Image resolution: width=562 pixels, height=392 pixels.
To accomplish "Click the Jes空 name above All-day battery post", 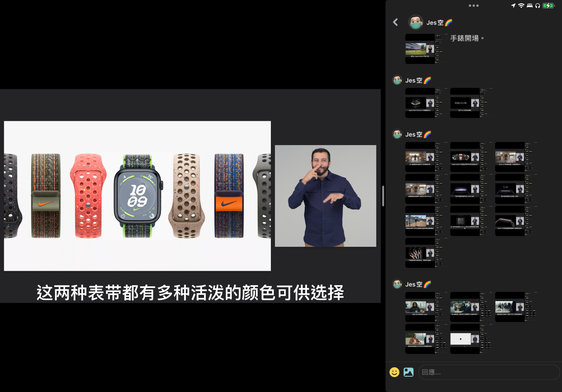I will 418,80.
